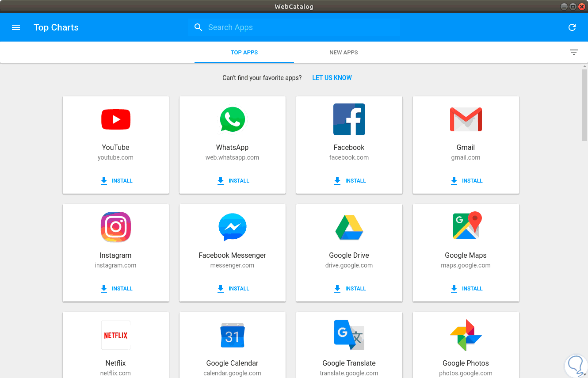
Task: Switch to the Top Apps tab
Action: tap(244, 53)
